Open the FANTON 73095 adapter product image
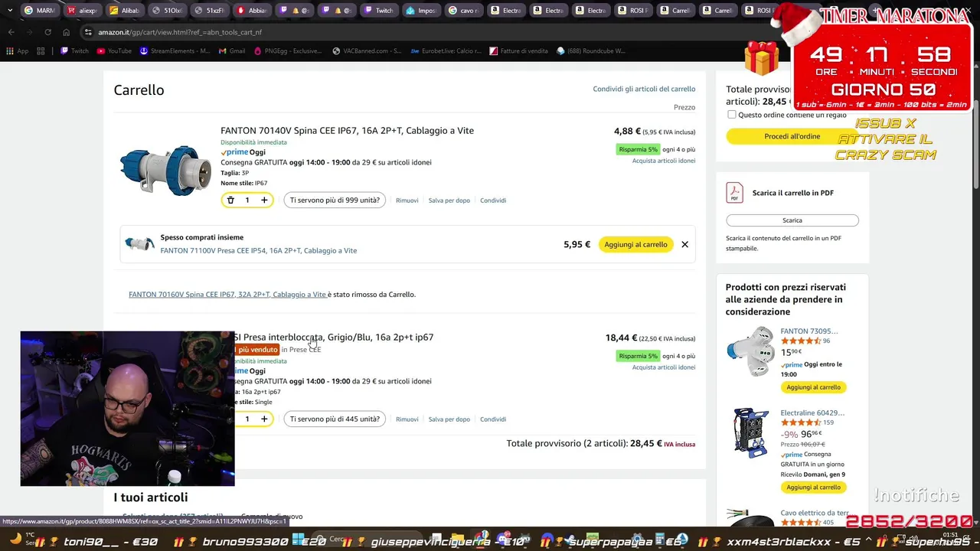The image size is (980, 551). coord(750,351)
